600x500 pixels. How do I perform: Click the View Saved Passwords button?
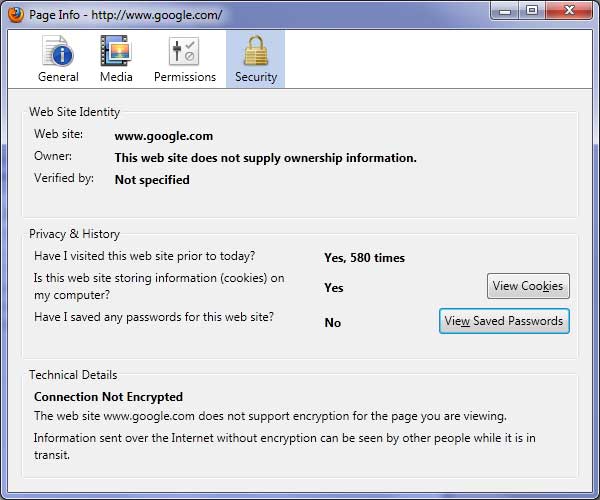pos(504,321)
